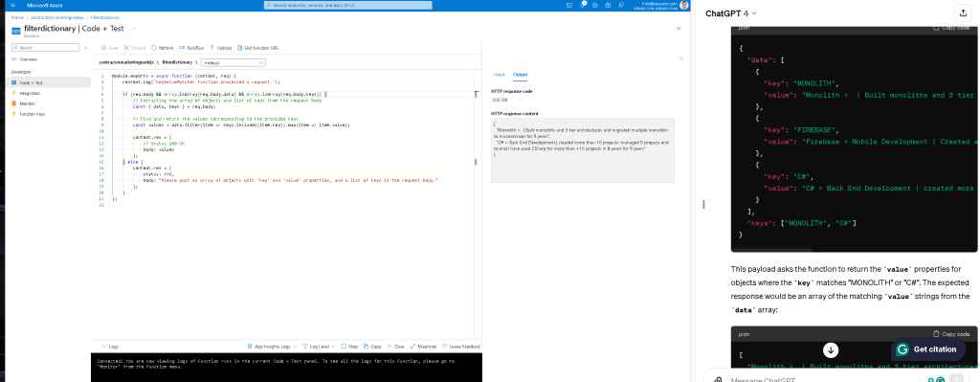Open Azure notifications bell
This screenshot has width=980, height=382.
(x=583, y=5)
